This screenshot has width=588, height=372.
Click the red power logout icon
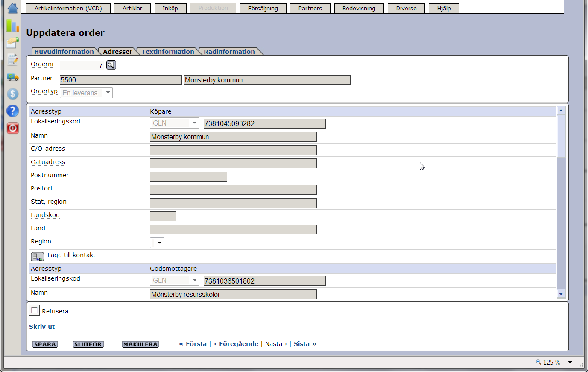point(13,128)
